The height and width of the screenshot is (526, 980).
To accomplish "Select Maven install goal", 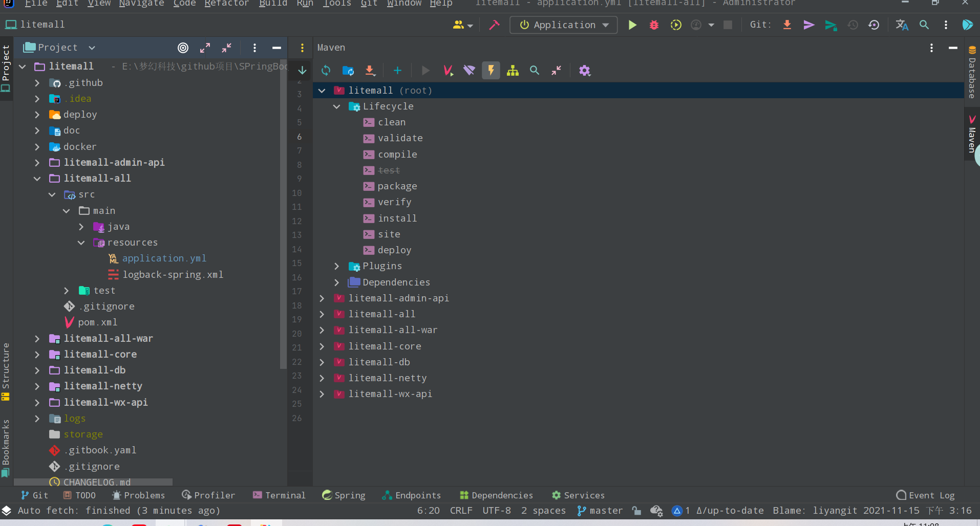I will coord(397,218).
